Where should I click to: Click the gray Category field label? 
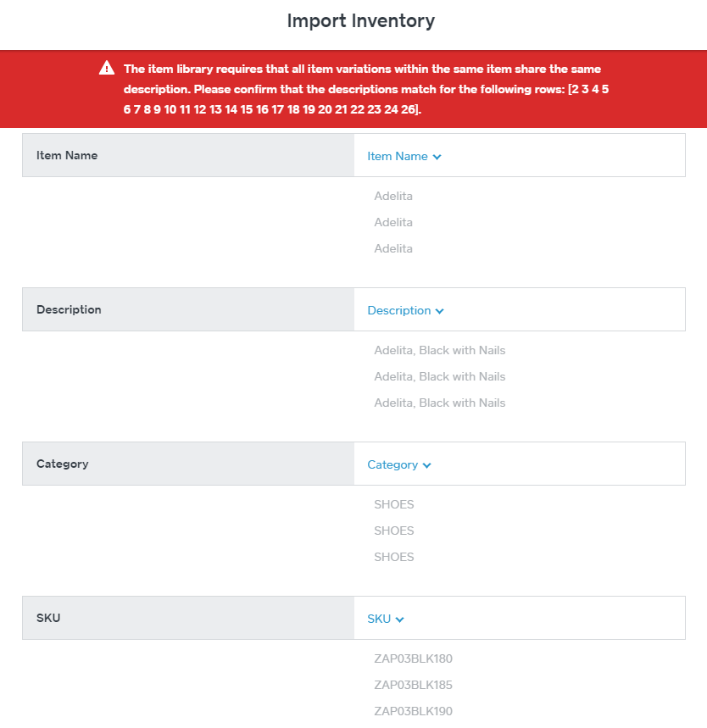[x=63, y=464]
